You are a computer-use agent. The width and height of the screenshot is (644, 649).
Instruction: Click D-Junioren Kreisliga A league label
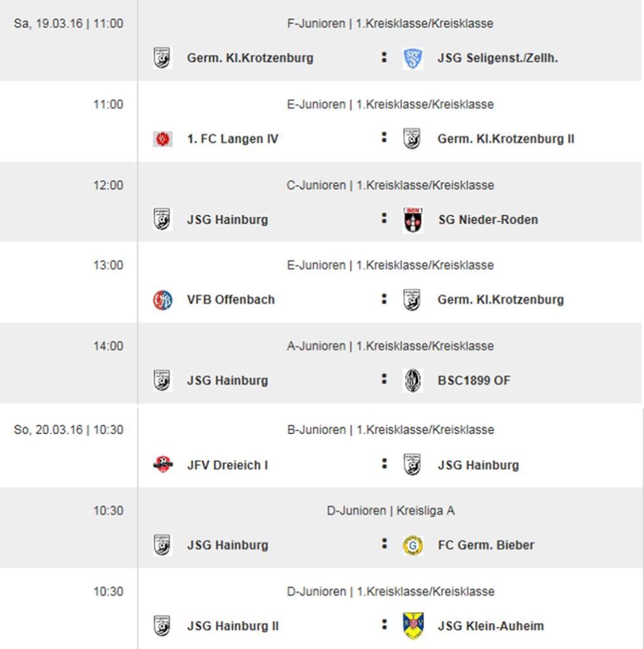[x=390, y=510]
